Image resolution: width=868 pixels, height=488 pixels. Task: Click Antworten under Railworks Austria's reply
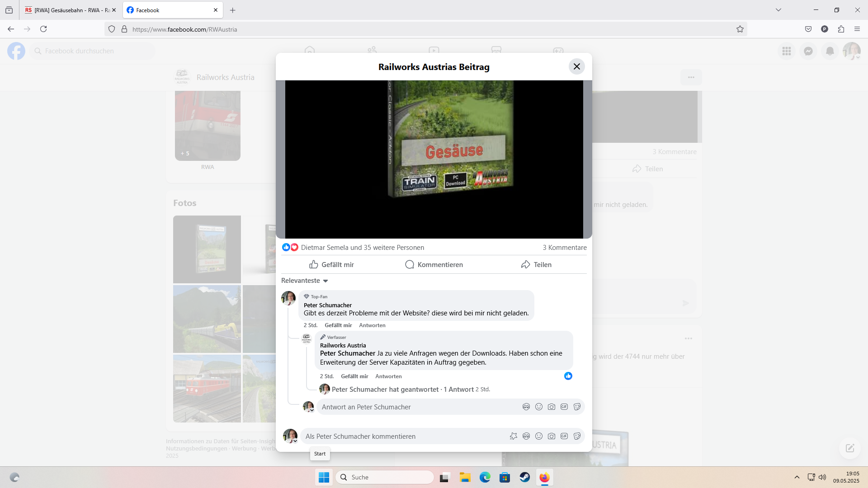(x=388, y=376)
